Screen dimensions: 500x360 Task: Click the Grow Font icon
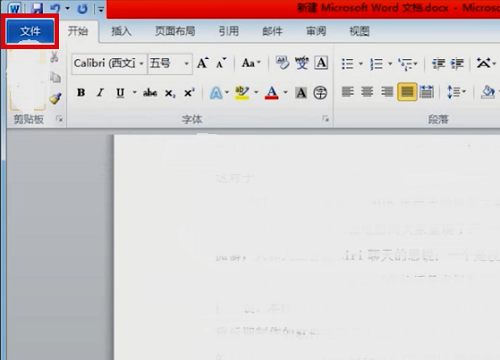tap(202, 63)
